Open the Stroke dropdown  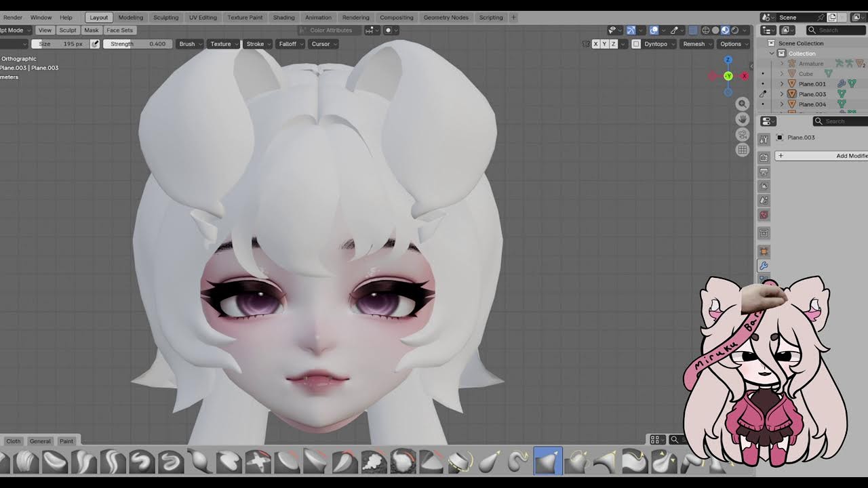[258, 44]
